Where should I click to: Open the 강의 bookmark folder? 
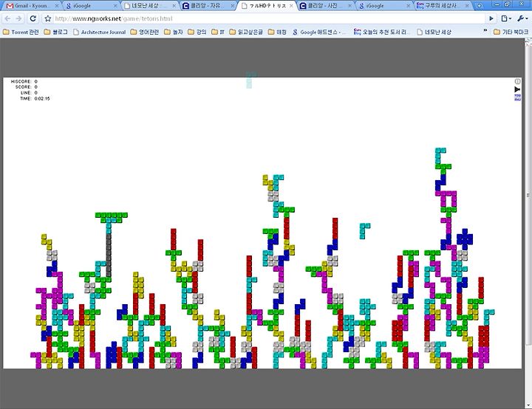tap(197, 32)
